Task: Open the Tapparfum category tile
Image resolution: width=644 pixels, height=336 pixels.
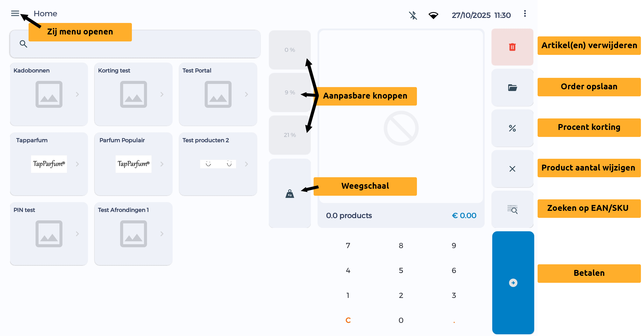Action: (49, 164)
